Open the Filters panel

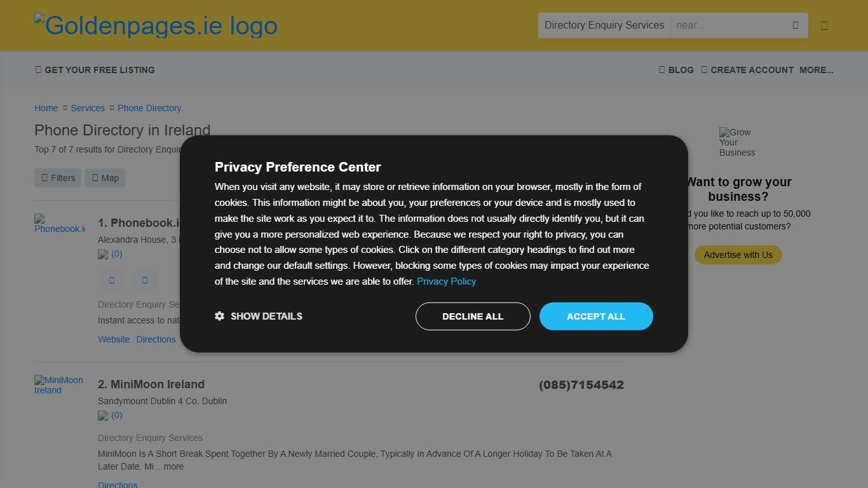pos(58,178)
